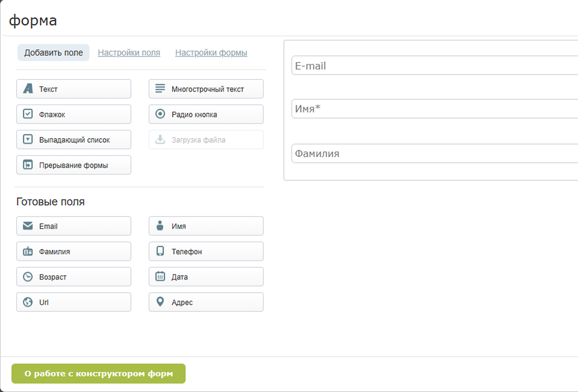Open the Настройки формы tab

pyautogui.click(x=211, y=53)
